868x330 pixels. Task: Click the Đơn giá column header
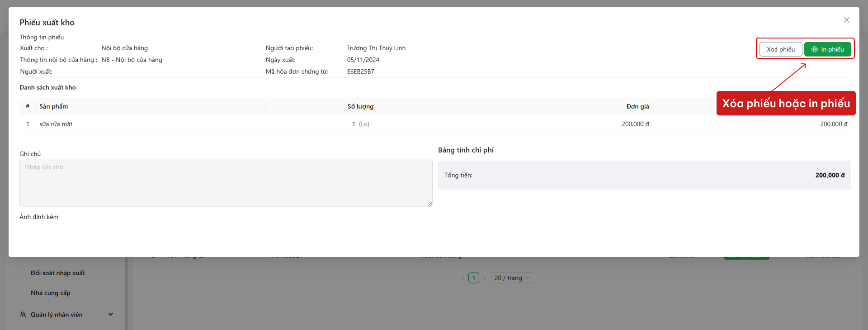[x=637, y=106]
